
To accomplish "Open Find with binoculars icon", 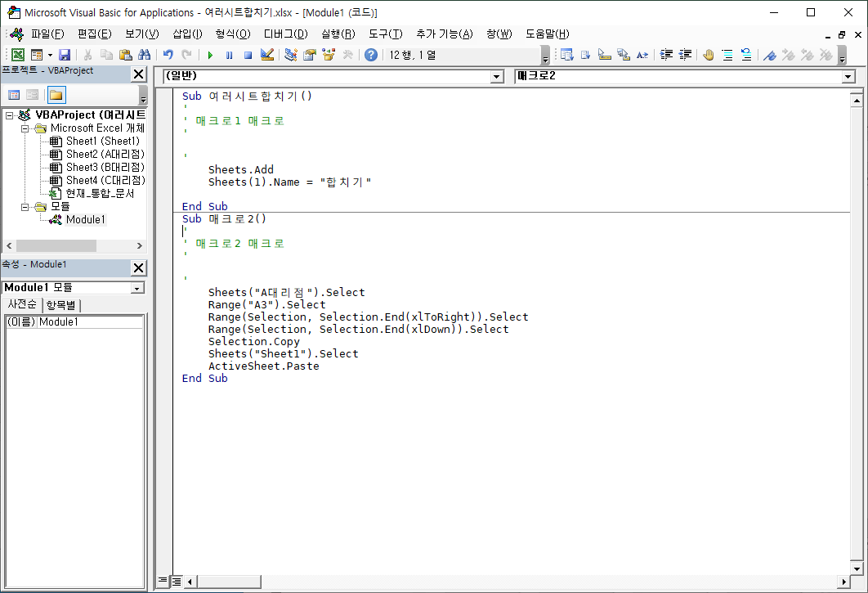I will pos(145,55).
